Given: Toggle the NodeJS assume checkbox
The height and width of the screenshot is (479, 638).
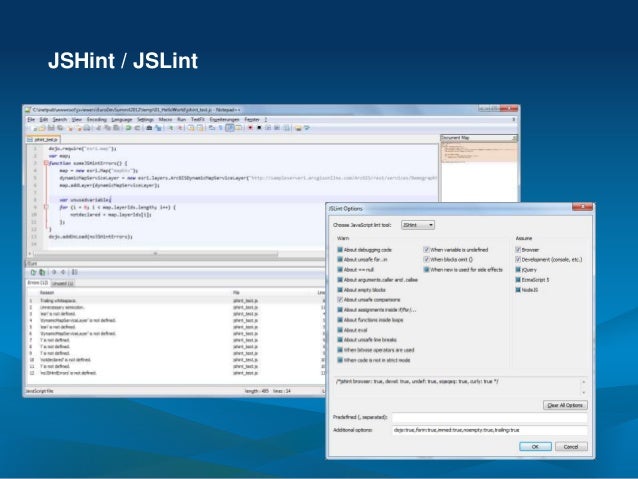Looking at the screenshot, I should point(518,290).
